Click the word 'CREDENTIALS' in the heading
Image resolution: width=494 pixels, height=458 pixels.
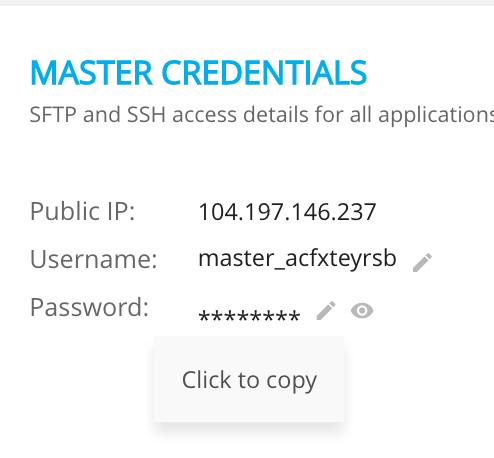pyautogui.click(x=264, y=72)
